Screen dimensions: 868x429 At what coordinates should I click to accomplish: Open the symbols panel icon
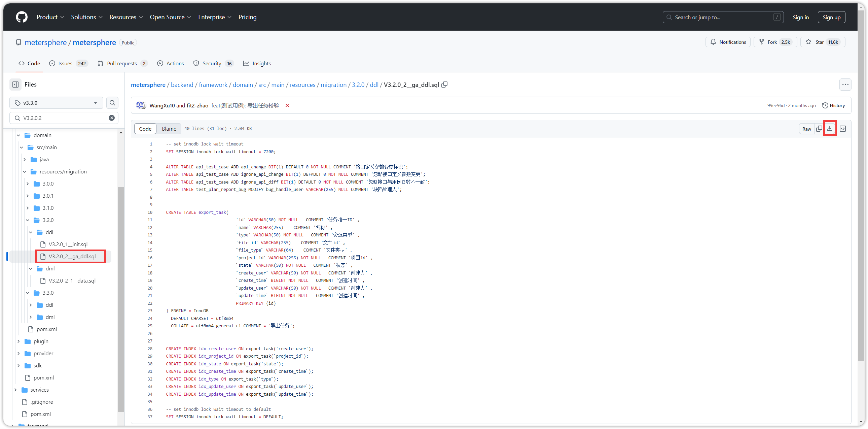843,129
